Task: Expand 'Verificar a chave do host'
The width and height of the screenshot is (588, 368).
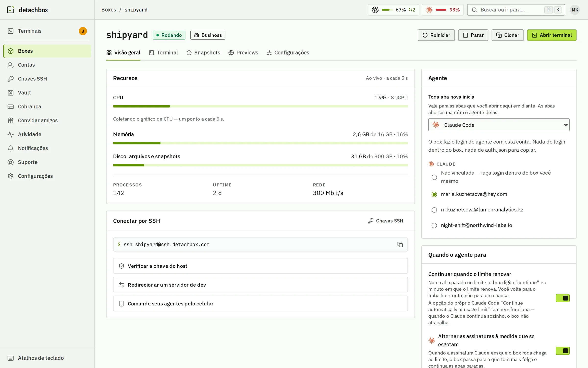Action: pyautogui.click(x=260, y=266)
